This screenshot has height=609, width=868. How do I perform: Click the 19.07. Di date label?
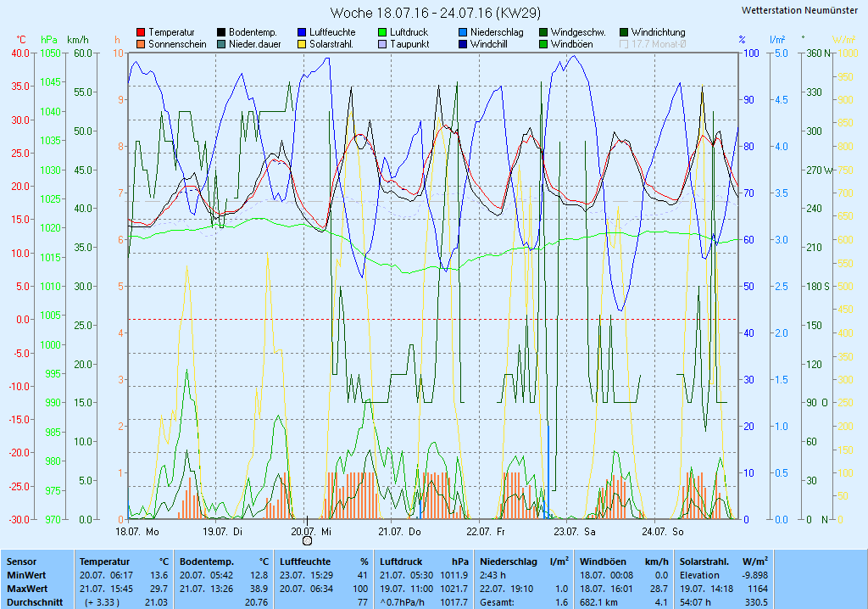click(223, 532)
